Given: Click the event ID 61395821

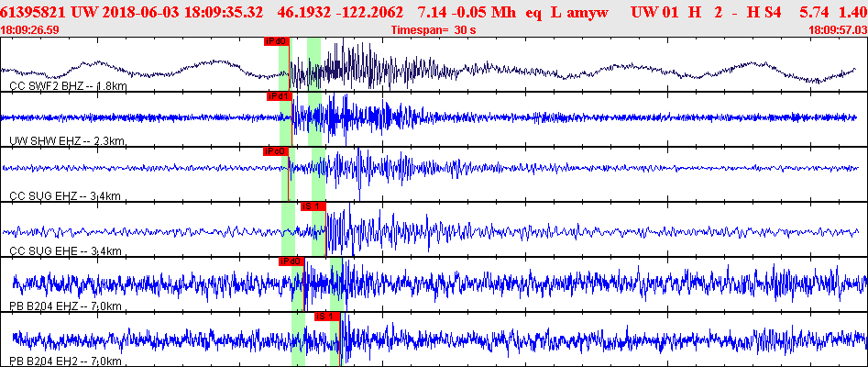Looking at the screenshot, I should point(33,14).
